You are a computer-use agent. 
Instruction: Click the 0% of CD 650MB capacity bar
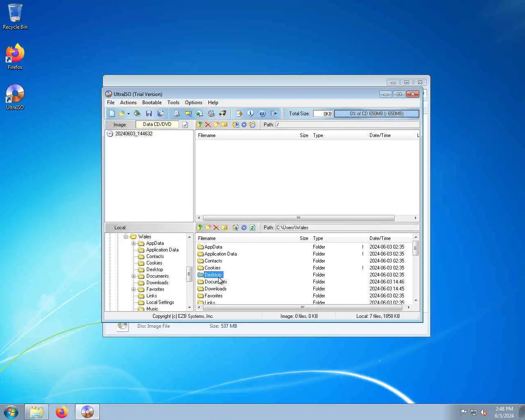[377, 114]
